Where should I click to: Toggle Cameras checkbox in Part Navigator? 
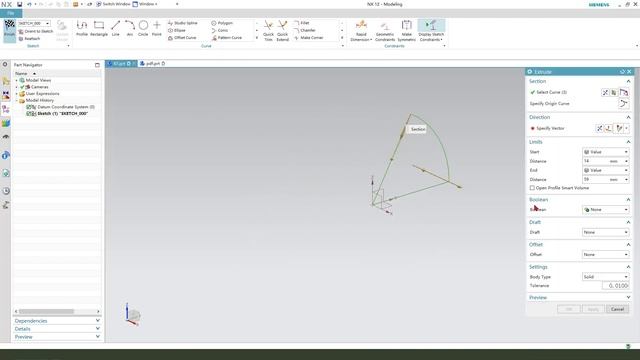click(22, 87)
